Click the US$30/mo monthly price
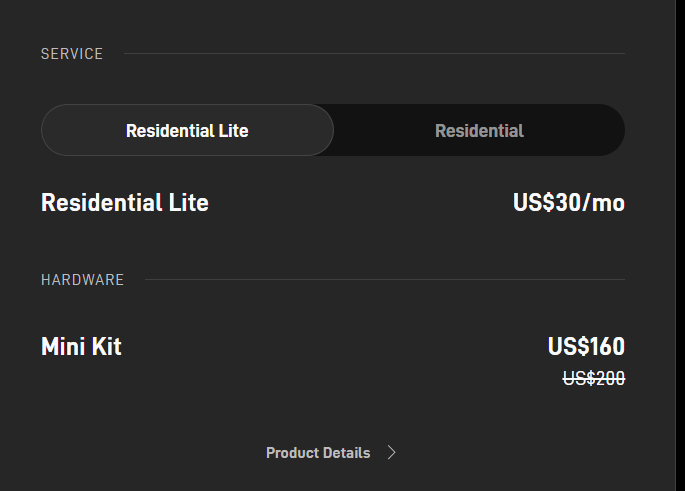The image size is (685, 491). pos(568,203)
